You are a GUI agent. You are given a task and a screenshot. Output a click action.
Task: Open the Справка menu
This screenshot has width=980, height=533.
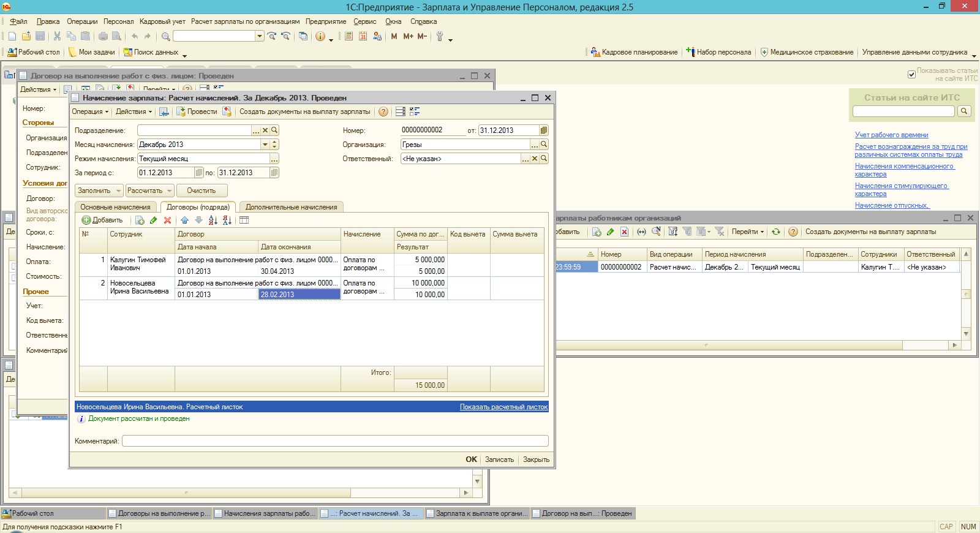pos(424,21)
